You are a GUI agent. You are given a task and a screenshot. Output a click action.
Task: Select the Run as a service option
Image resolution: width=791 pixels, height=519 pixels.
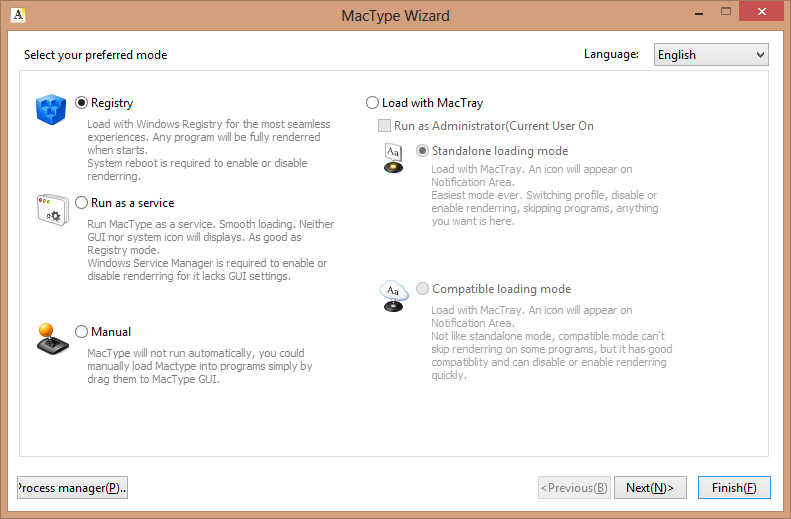coord(81,203)
